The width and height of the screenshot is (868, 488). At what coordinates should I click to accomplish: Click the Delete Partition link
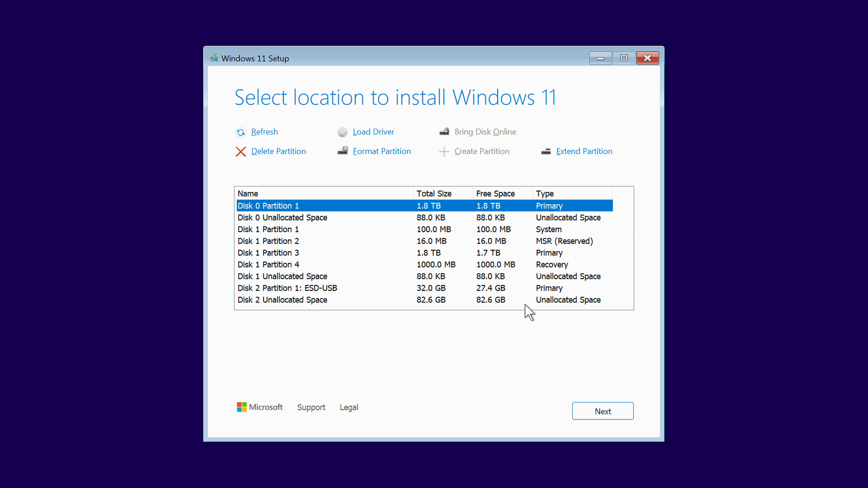pyautogui.click(x=279, y=151)
